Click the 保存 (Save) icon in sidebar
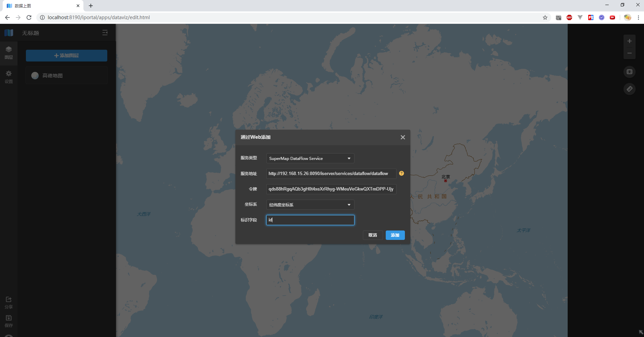Screen dimensions: 644x337 [8, 321]
